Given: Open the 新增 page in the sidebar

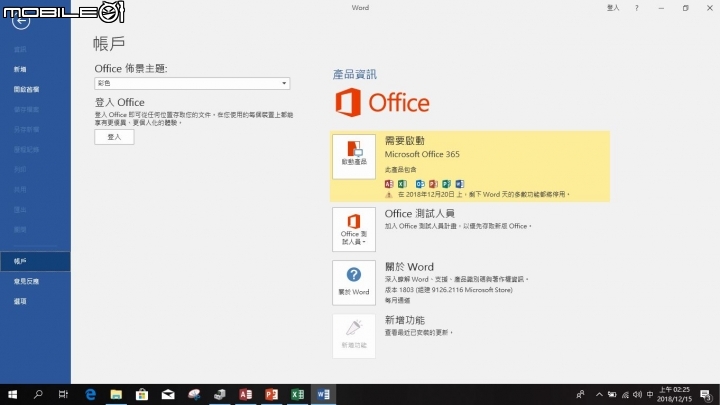Looking at the screenshot, I should pos(20,69).
